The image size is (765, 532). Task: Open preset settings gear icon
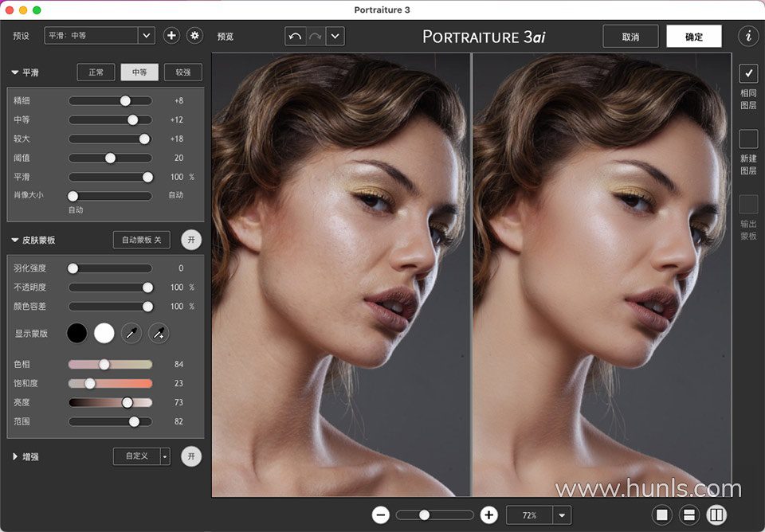(194, 36)
